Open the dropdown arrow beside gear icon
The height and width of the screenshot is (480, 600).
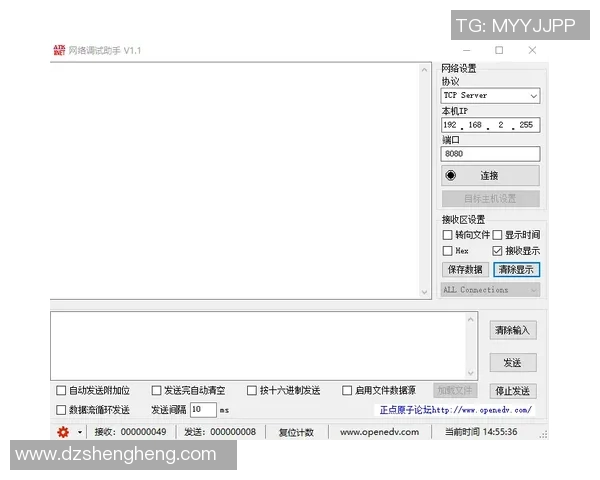coord(80,432)
